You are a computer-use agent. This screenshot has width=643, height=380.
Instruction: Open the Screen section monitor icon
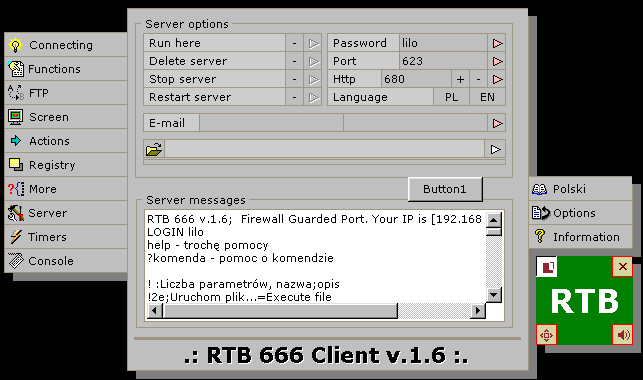tap(16, 117)
